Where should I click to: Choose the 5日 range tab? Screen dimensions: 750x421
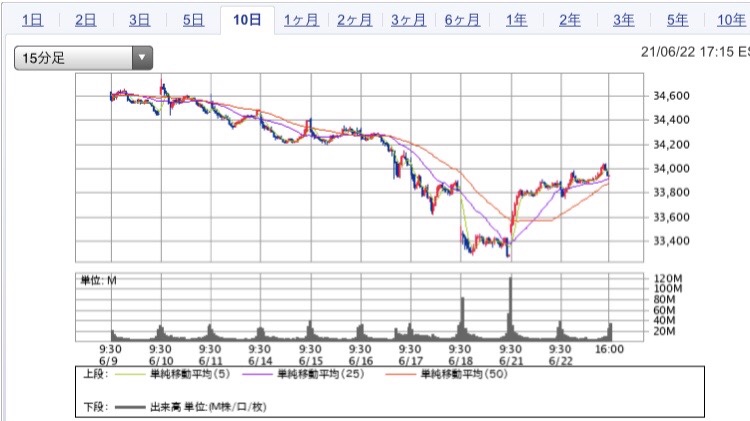tap(194, 20)
